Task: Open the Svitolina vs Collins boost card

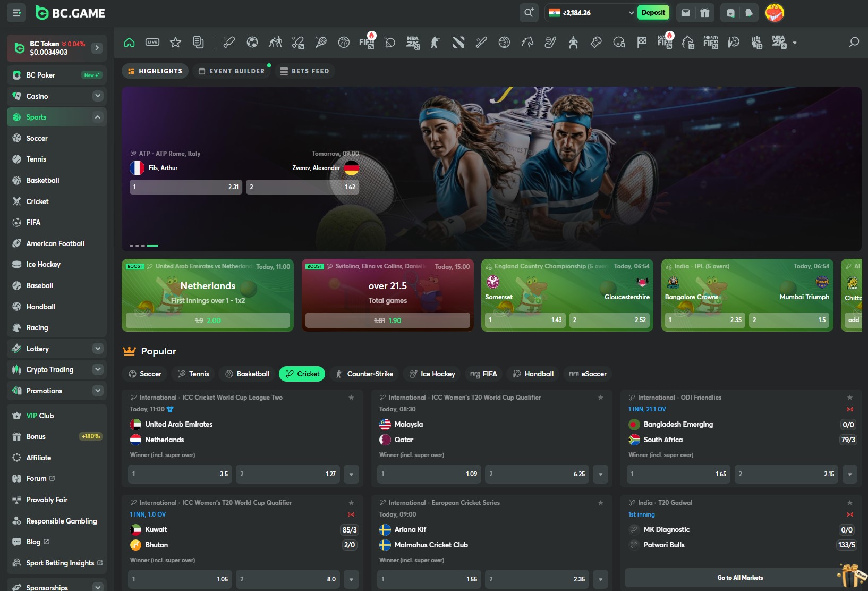Action: pos(388,295)
